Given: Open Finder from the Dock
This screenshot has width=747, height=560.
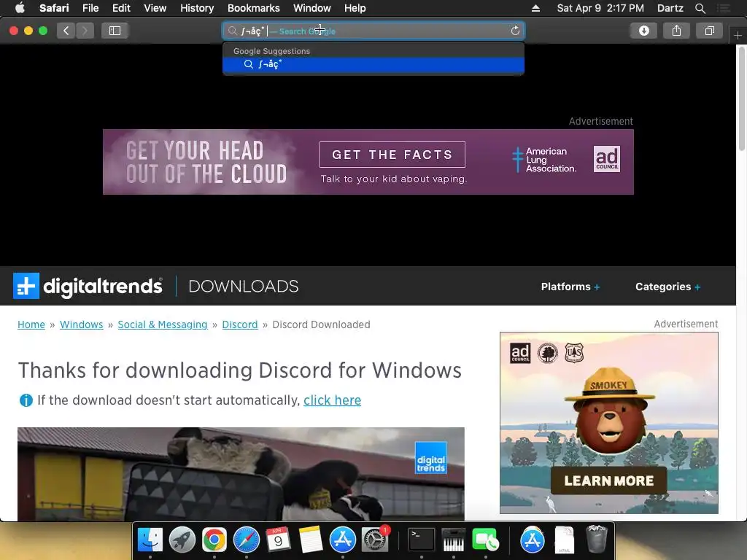Looking at the screenshot, I should click(150, 540).
